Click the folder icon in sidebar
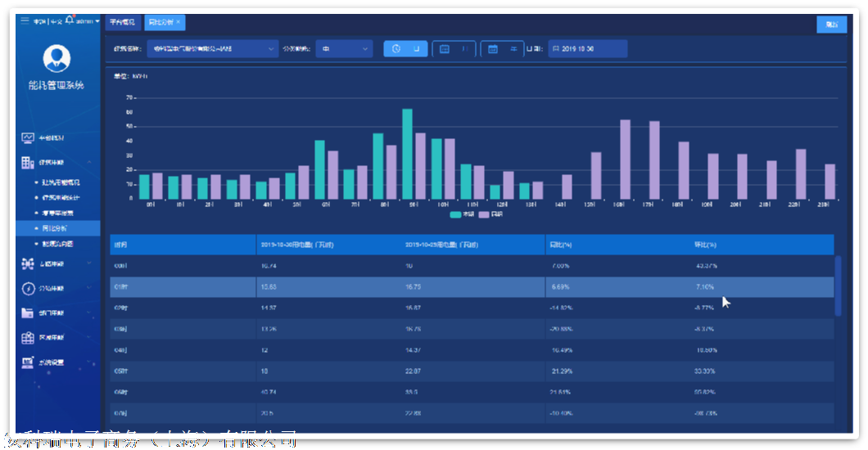 pyautogui.click(x=27, y=313)
